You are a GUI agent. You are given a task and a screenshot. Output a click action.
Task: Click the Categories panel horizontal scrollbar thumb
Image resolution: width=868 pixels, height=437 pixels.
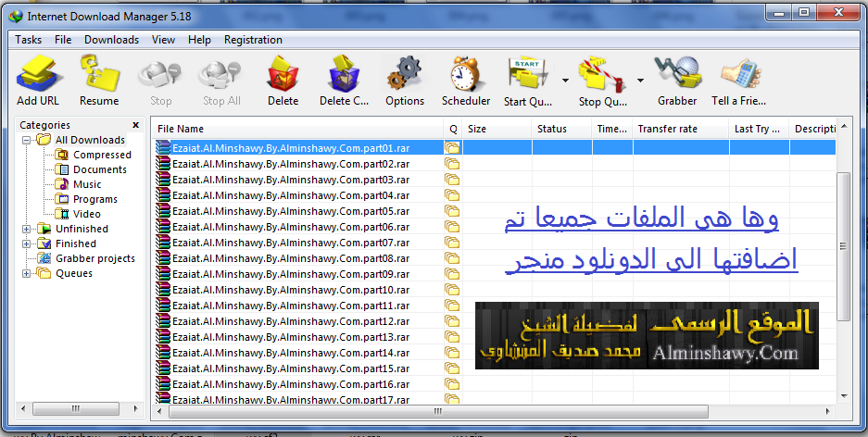pyautogui.click(x=76, y=409)
